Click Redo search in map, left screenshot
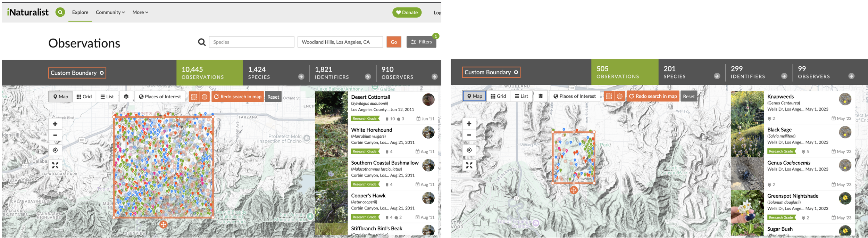The height and width of the screenshot is (238, 868). tap(238, 97)
